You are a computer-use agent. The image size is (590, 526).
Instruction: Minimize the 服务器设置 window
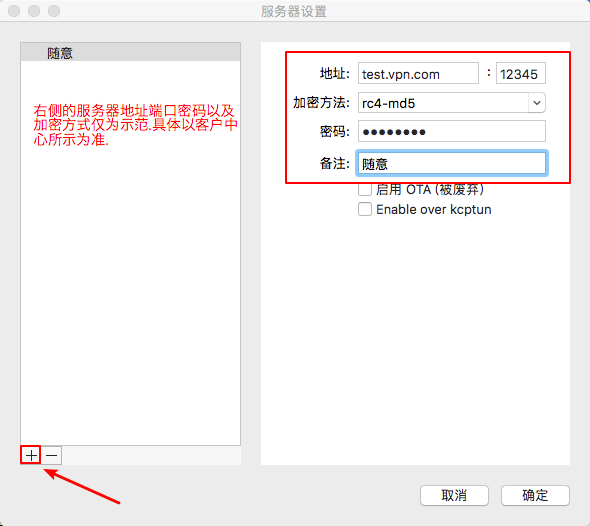pyautogui.click(x=34, y=11)
